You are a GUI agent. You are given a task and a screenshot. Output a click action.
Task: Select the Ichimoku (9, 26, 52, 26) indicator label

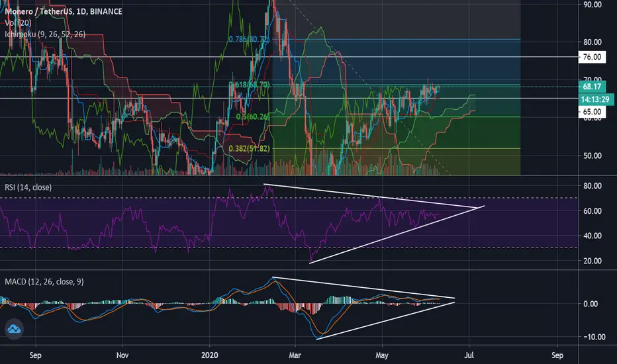[45, 34]
